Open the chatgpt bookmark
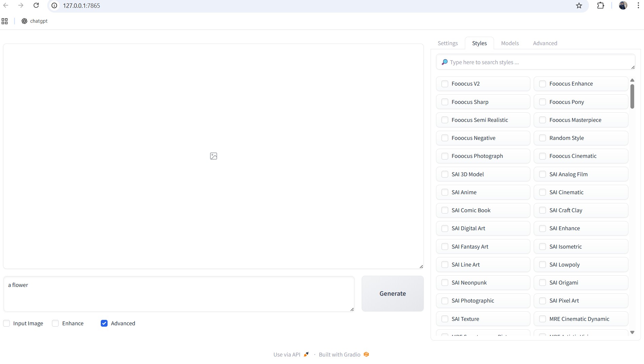This screenshot has width=644, height=364. (x=35, y=21)
